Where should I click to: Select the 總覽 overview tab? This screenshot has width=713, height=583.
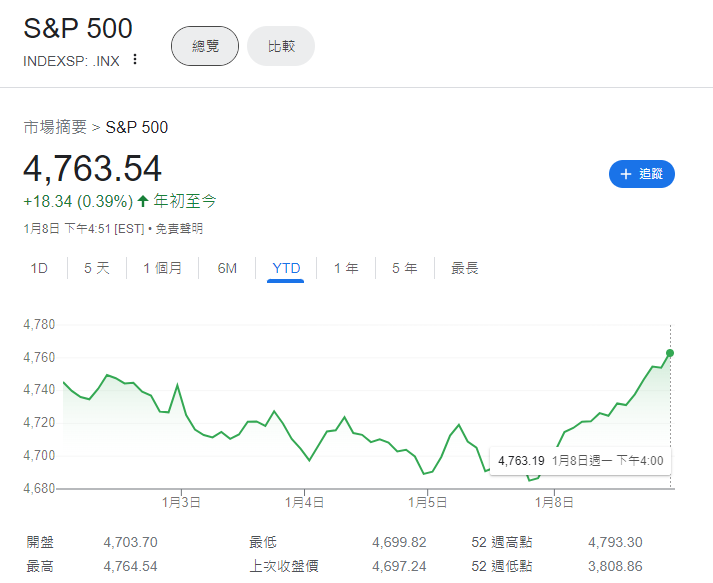pyautogui.click(x=205, y=46)
